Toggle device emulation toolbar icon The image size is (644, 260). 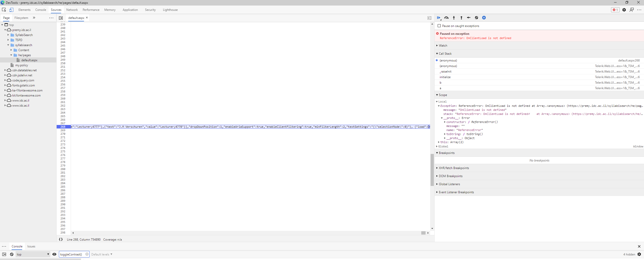point(12,10)
